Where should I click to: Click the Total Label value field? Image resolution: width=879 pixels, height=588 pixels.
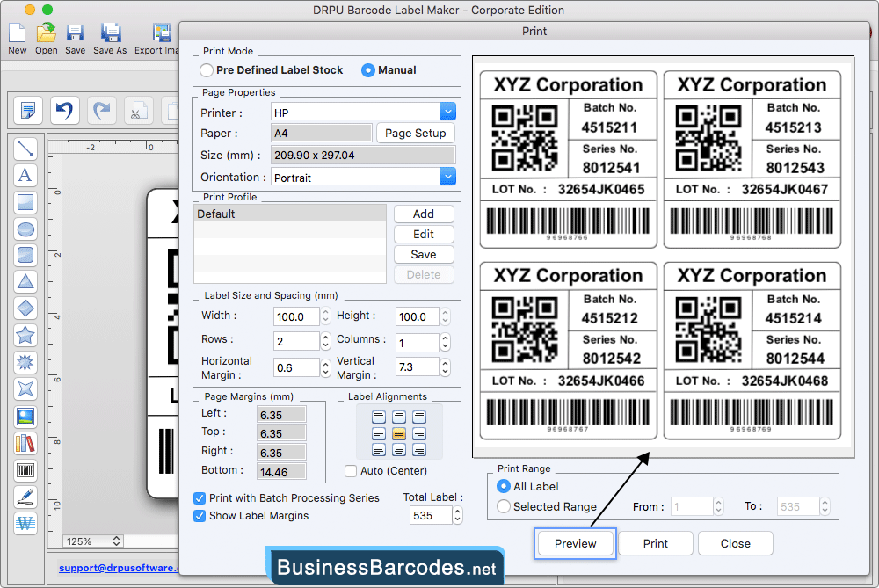(431, 515)
